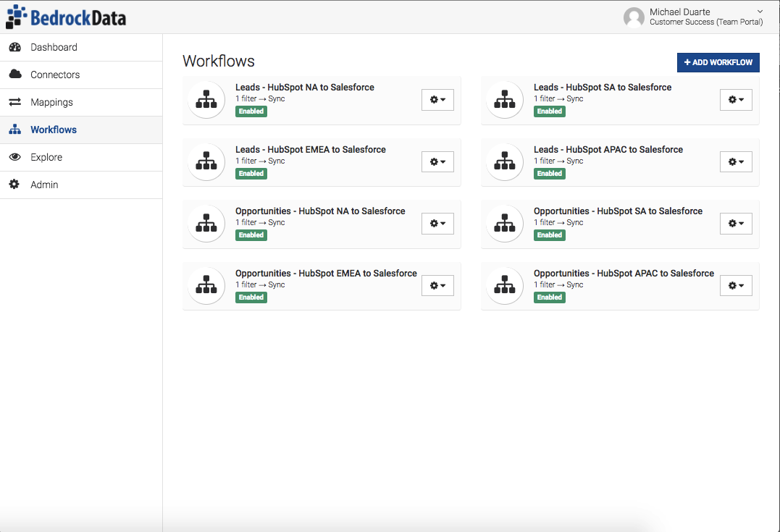Open Leads - HubSpot EMEA to Salesforce workflow
780x532 pixels.
click(311, 150)
